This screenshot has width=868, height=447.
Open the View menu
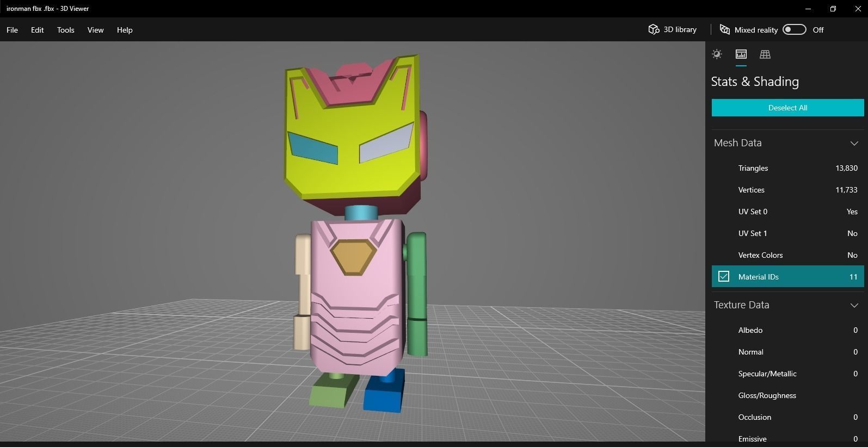95,30
